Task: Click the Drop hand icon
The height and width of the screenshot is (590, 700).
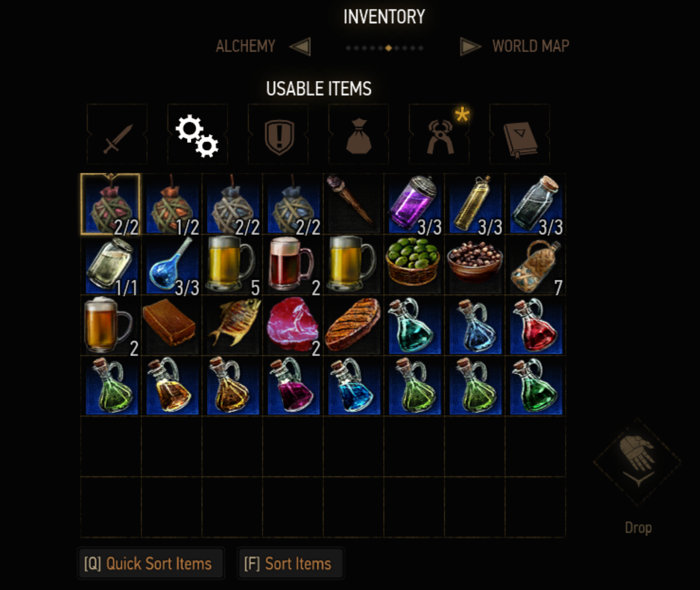Action: point(638,462)
